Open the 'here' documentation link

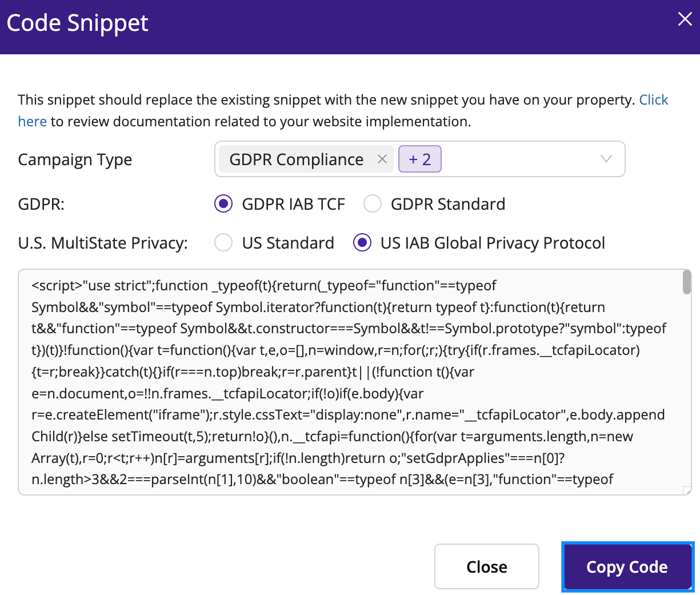pos(33,121)
